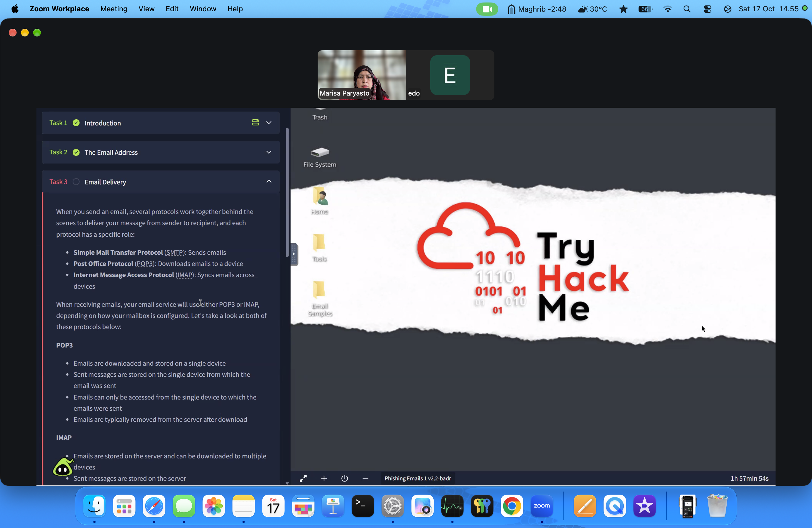Click the Zoom Workplace app menu
The height and width of the screenshot is (528, 812).
[59, 9]
